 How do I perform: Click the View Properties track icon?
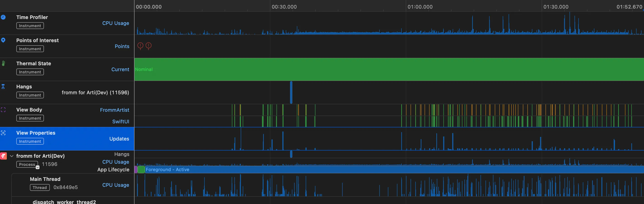point(3,133)
